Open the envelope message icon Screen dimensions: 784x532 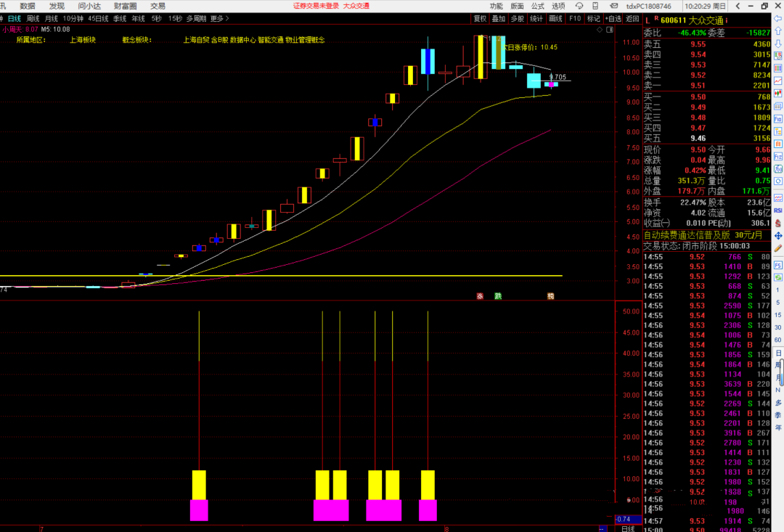coord(612,6)
